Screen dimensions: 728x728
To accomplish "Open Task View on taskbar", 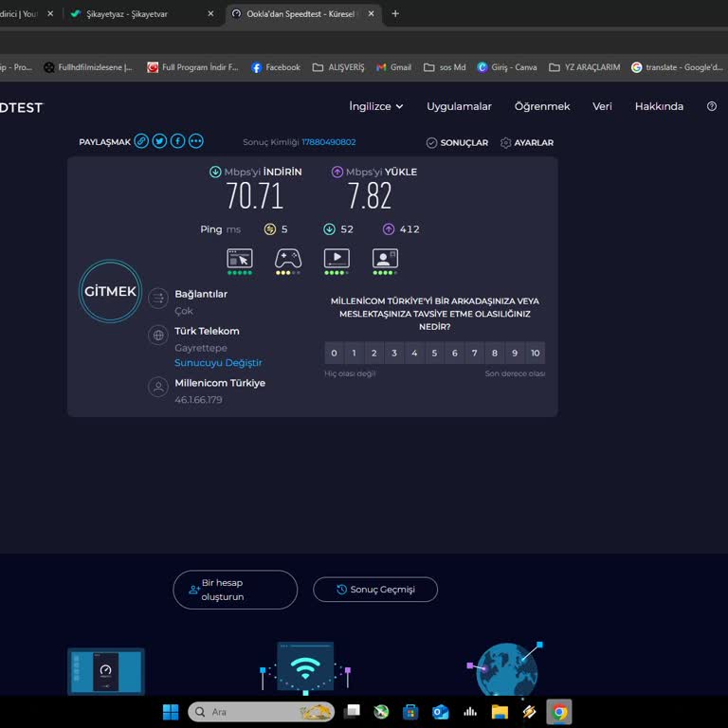I will click(x=352, y=712).
